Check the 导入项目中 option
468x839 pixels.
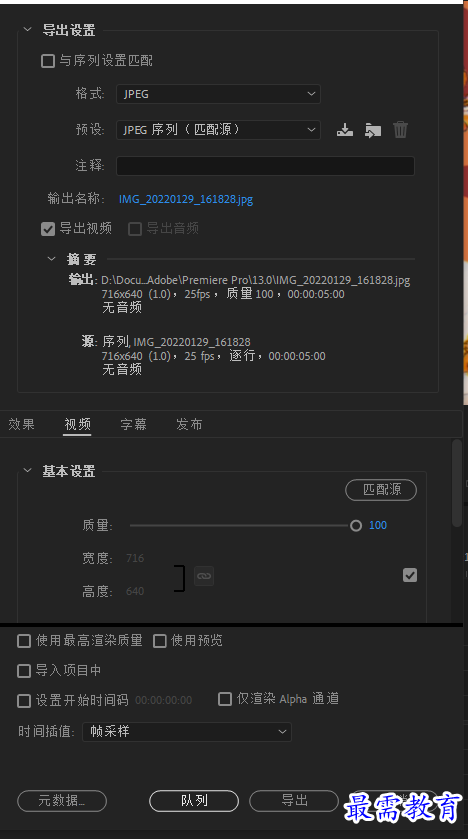pos(24,671)
